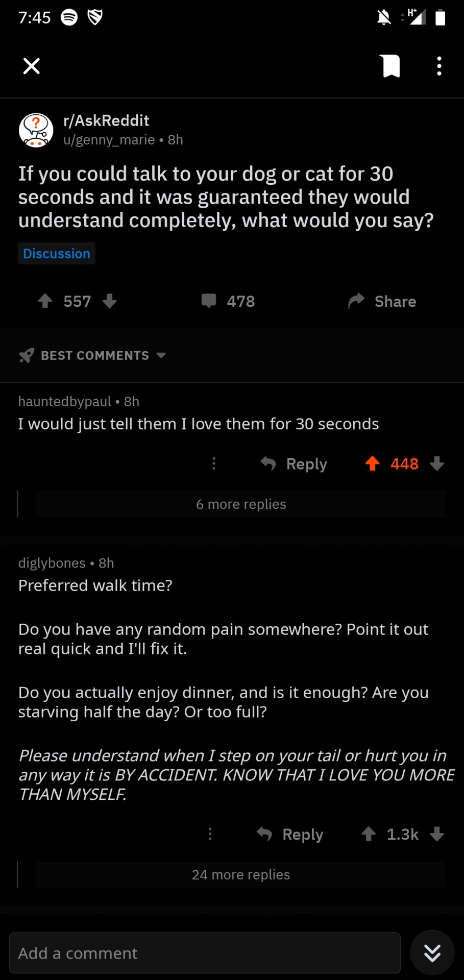
Task: Jump to next comment with double-chevron button
Action: pos(432,953)
